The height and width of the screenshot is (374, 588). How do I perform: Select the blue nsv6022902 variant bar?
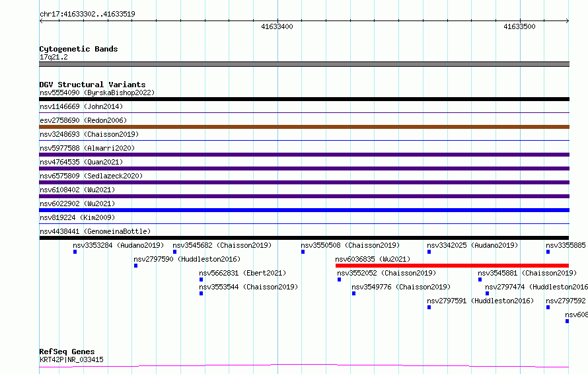[304, 210]
